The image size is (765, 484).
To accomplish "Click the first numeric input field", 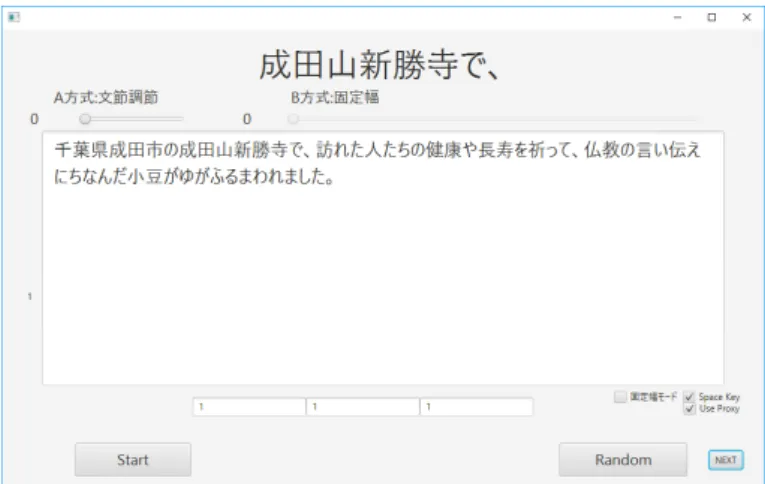I will click(249, 406).
